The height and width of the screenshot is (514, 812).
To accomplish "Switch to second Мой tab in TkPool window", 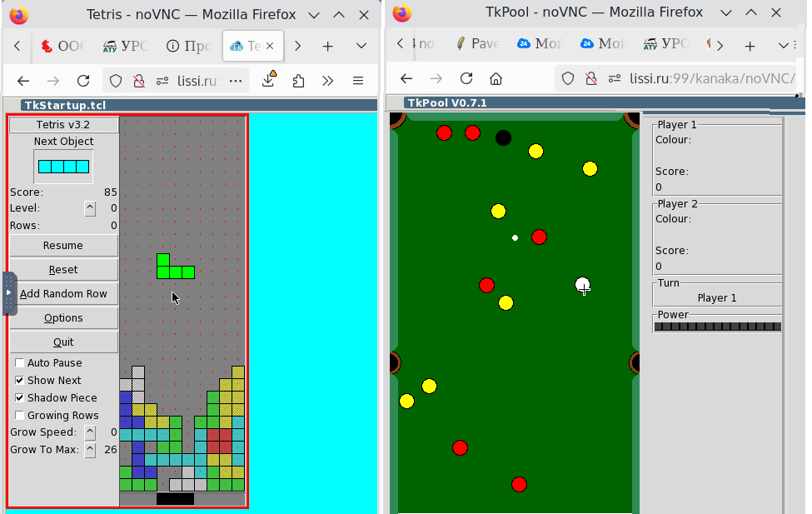I will (603, 43).
